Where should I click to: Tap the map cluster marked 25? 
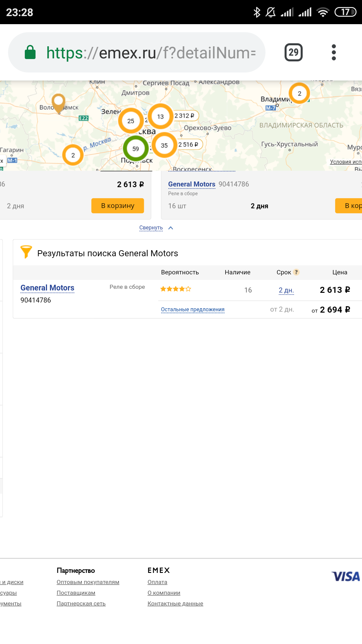coord(131,121)
